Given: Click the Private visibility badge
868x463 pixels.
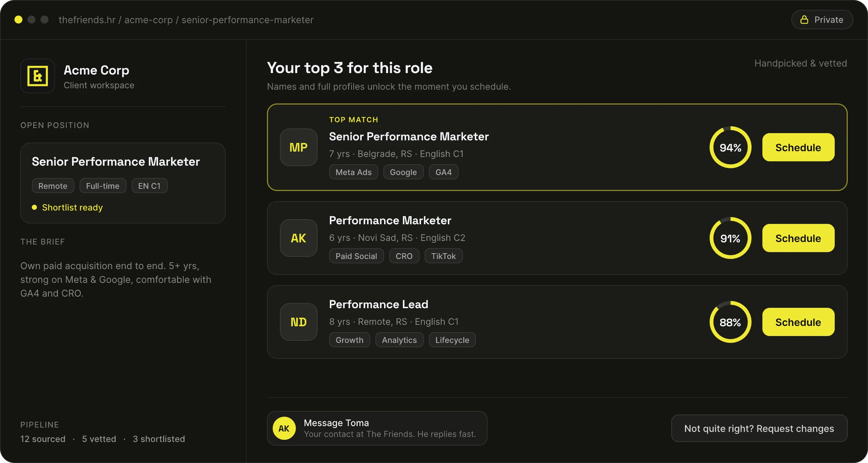Looking at the screenshot, I should pos(822,20).
